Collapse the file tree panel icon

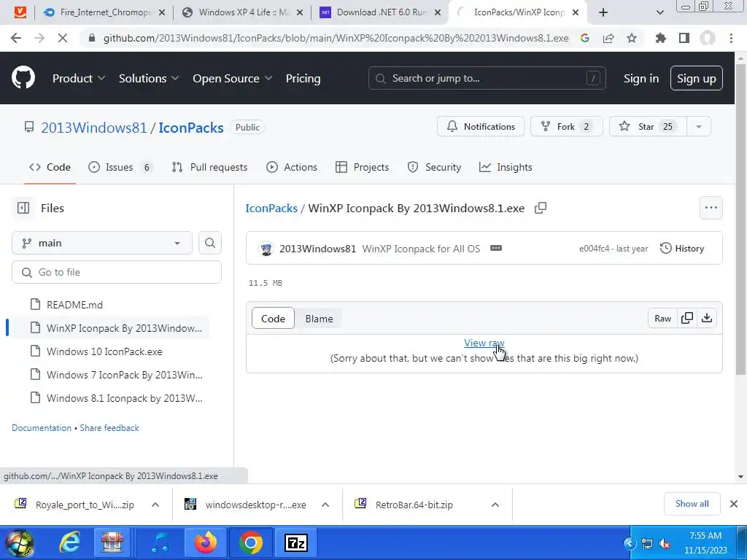click(23, 208)
